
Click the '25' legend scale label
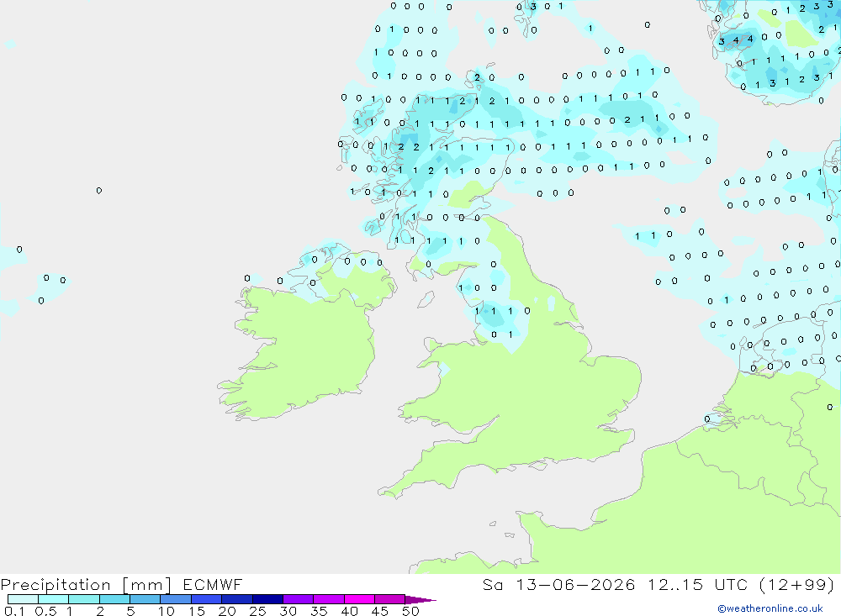click(x=258, y=611)
